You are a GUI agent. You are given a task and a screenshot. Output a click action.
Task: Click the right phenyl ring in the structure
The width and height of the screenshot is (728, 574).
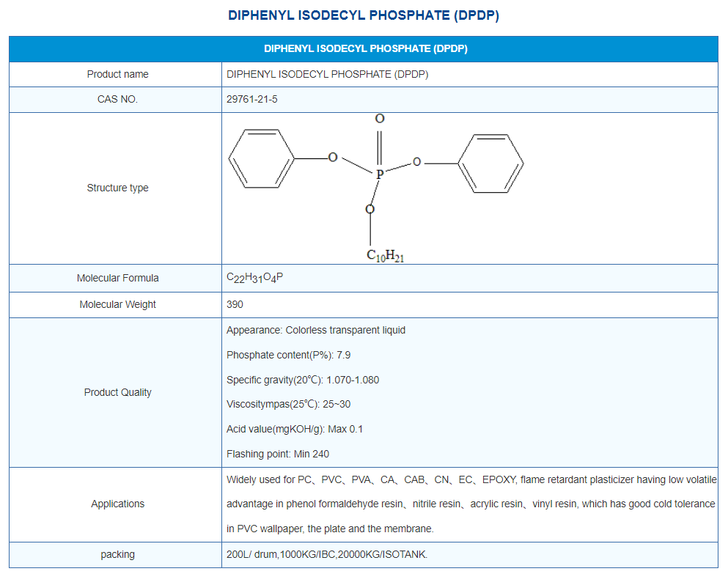(x=490, y=163)
